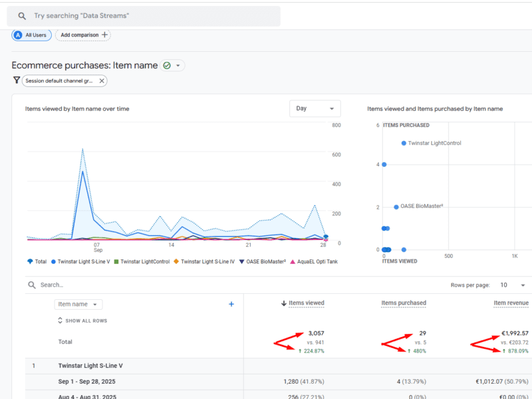The height and width of the screenshot is (399, 532).
Task: Open the dropdown arrow next to report title
Action: click(178, 66)
